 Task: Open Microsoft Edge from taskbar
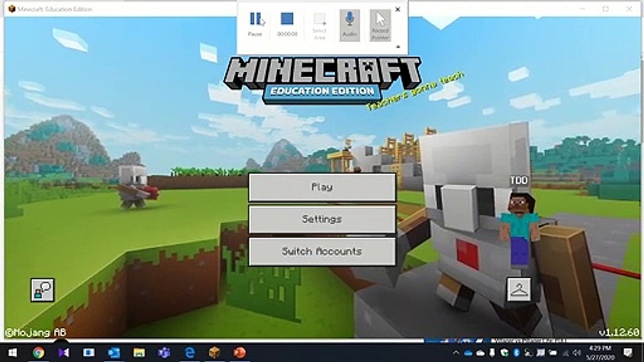(189, 352)
